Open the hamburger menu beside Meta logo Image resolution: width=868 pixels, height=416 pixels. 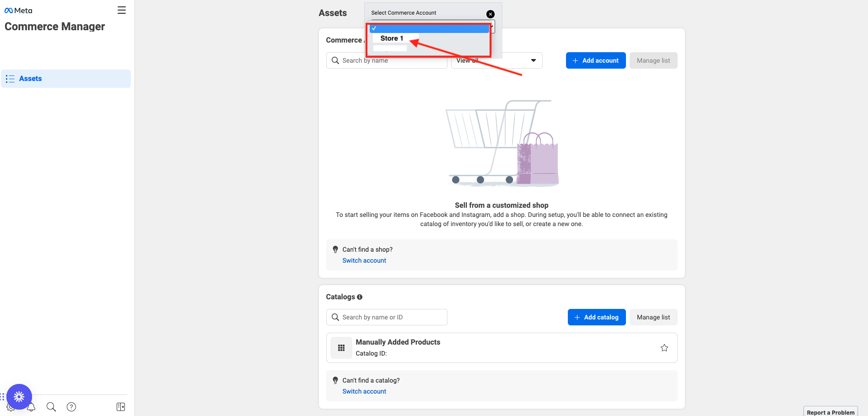pyautogui.click(x=121, y=10)
